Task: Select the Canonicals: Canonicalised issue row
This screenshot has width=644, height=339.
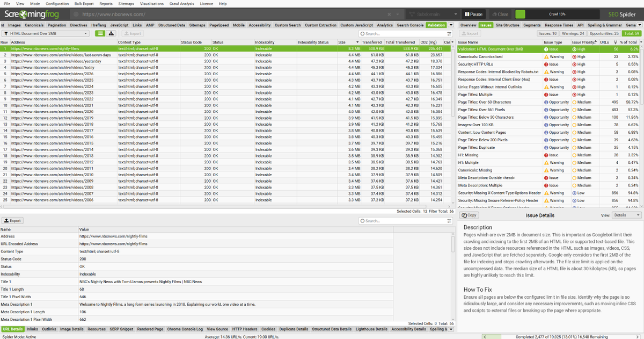Action: [550, 56]
